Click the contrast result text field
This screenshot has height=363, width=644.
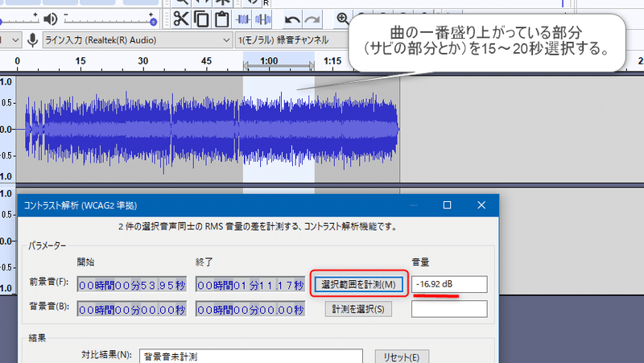[251, 356]
